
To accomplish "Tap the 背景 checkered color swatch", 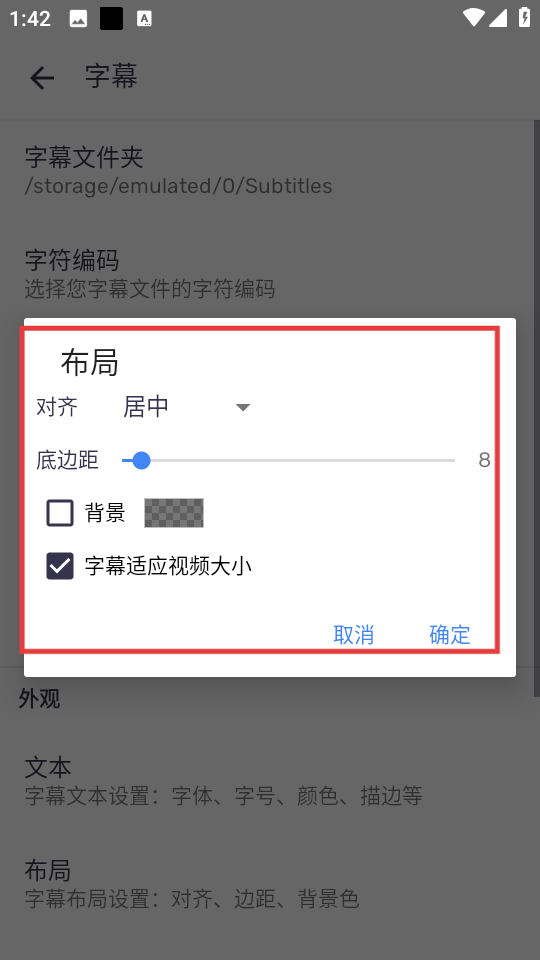I will (174, 513).
